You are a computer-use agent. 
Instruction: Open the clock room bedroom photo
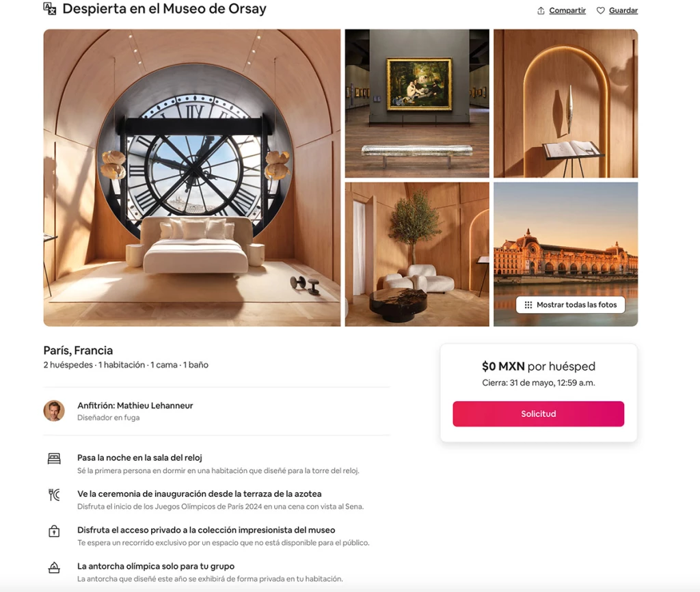(x=192, y=178)
